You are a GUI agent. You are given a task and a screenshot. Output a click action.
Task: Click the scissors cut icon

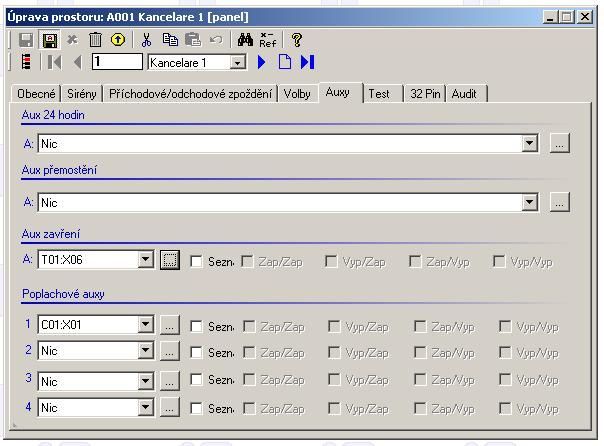pyautogui.click(x=147, y=40)
